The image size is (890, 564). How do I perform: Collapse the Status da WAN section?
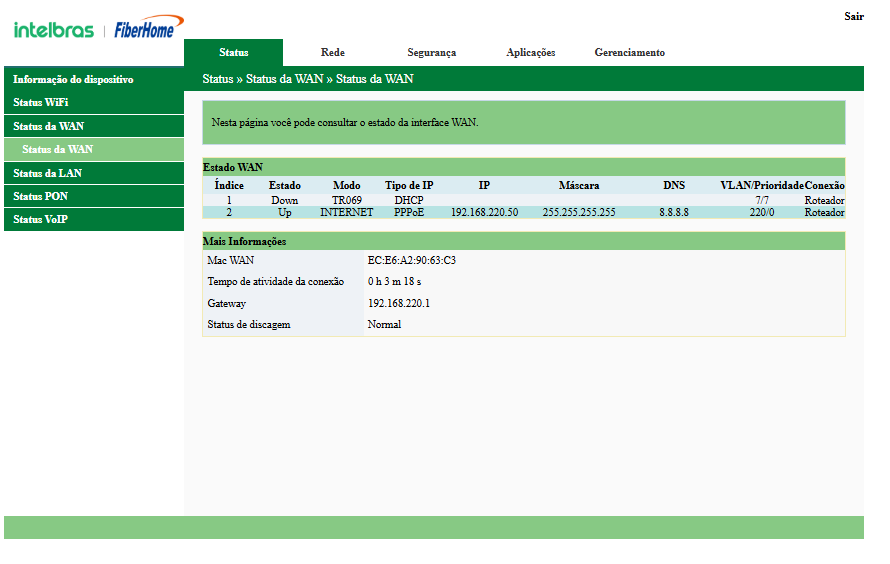click(48, 126)
